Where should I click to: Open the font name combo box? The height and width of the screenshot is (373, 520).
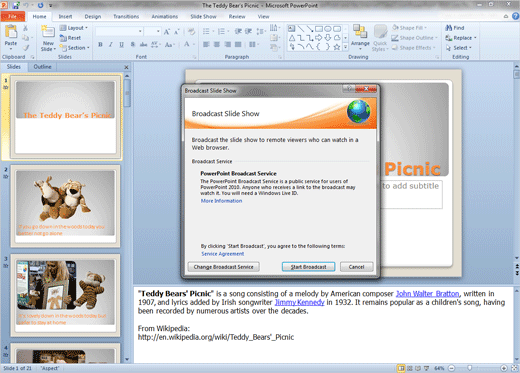click(x=119, y=31)
